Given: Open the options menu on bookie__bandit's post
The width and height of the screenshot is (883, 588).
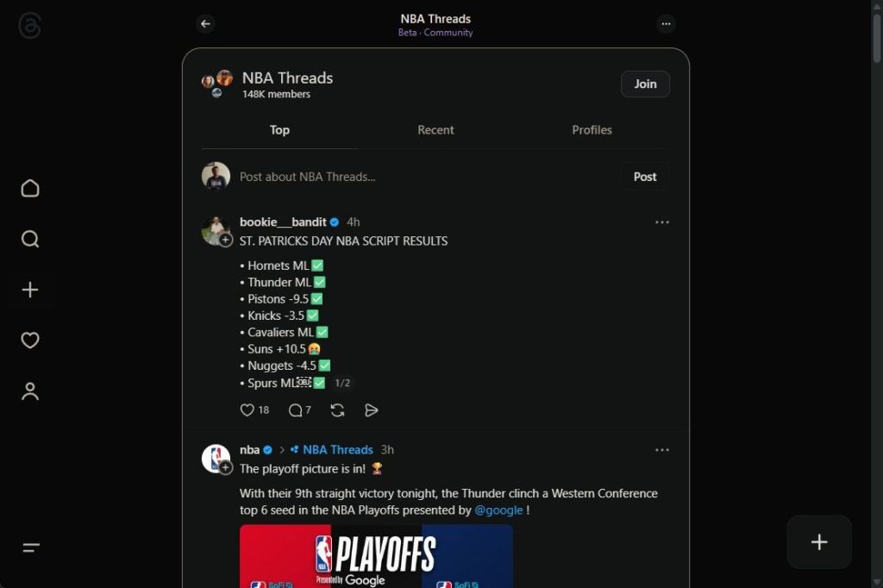Looking at the screenshot, I should (662, 222).
